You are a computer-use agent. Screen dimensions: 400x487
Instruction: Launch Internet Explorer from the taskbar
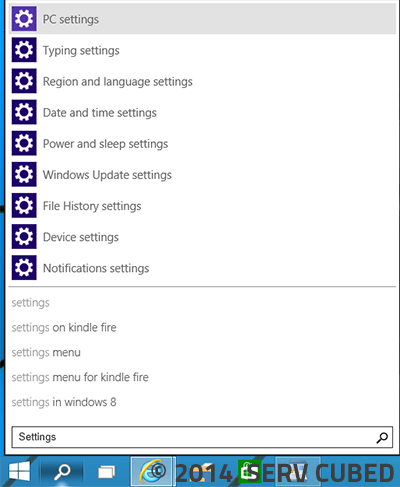click(152, 472)
